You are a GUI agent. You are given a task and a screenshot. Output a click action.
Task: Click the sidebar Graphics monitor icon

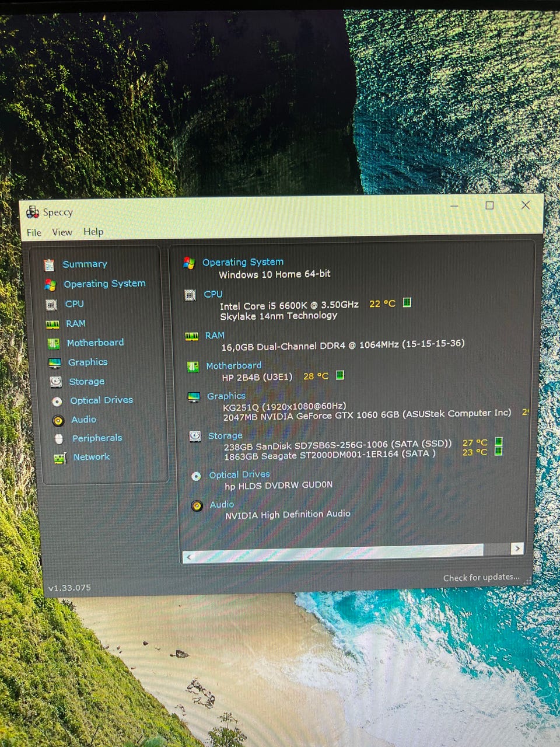[x=55, y=363]
